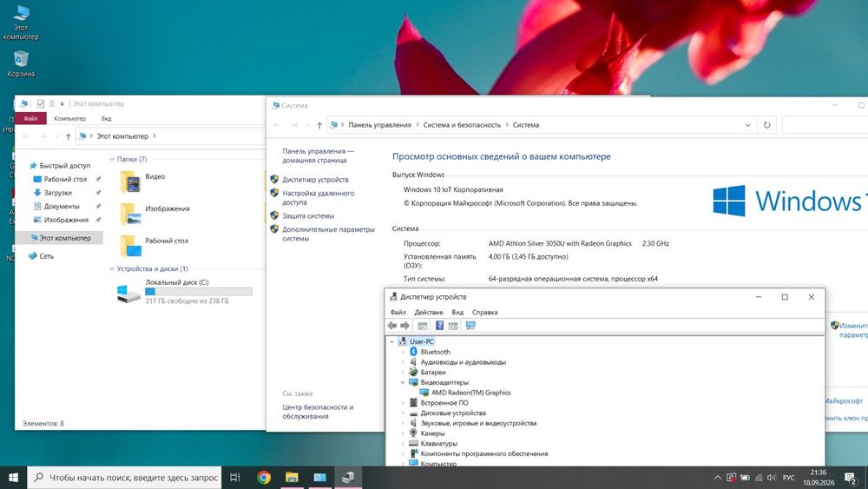The image size is (868, 489).
Task: Collapse the User-PC root node
Action: point(392,341)
